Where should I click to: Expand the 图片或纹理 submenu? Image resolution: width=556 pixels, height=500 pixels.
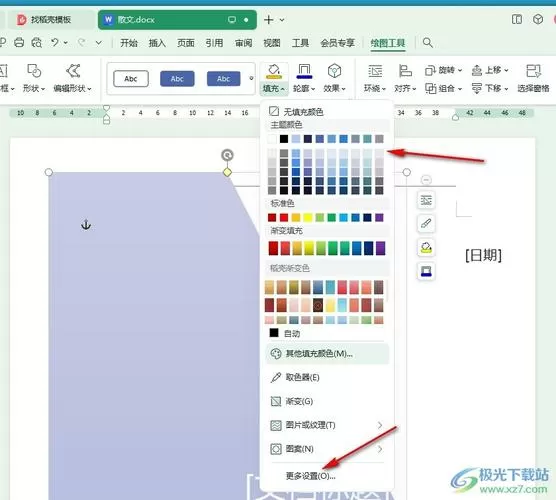(380, 425)
